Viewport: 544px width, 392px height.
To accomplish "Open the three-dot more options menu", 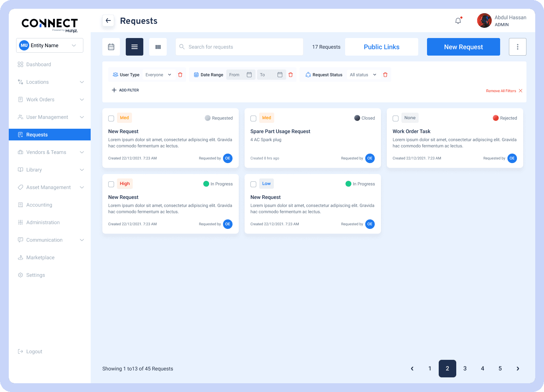I will (x=517, y=47).
